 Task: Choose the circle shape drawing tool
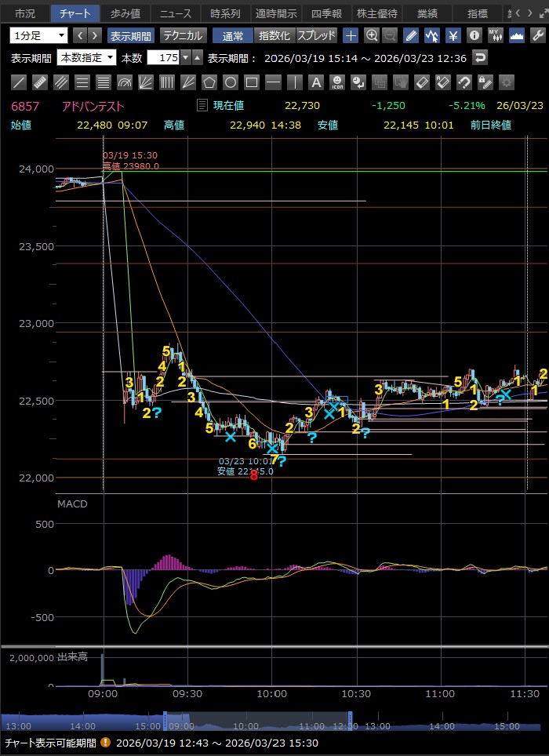point(231,82)
